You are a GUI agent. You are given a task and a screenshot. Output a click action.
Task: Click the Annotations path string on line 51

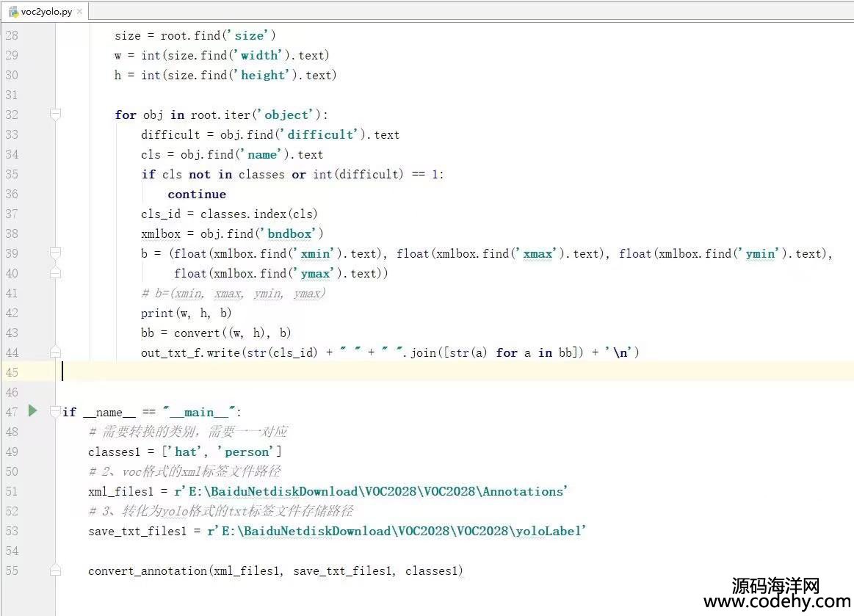pyautogui.click(x=371, y=491)
